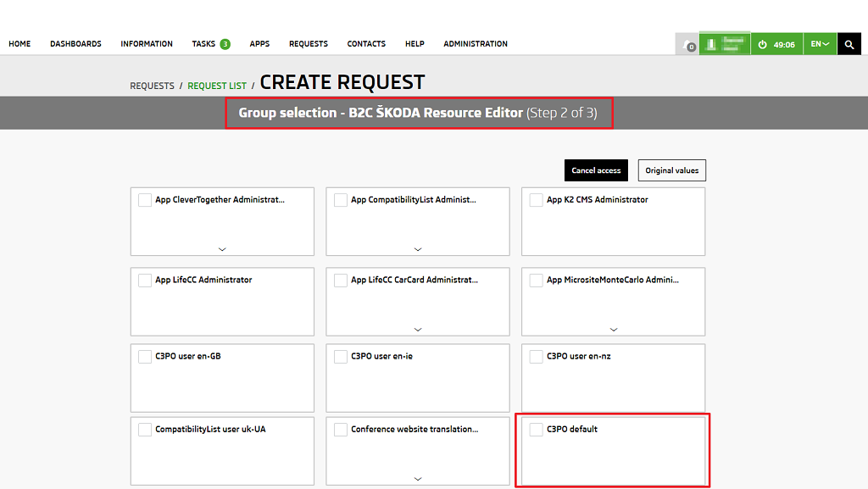
Task: Open the INFORMATION menu
Action: pyautogui.click(x=147, y=44)
